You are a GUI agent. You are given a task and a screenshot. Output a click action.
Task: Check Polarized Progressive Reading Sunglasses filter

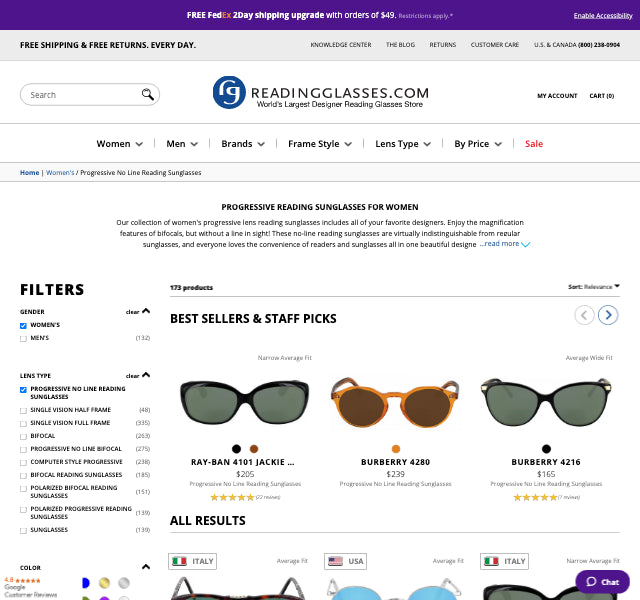point(23,509)
